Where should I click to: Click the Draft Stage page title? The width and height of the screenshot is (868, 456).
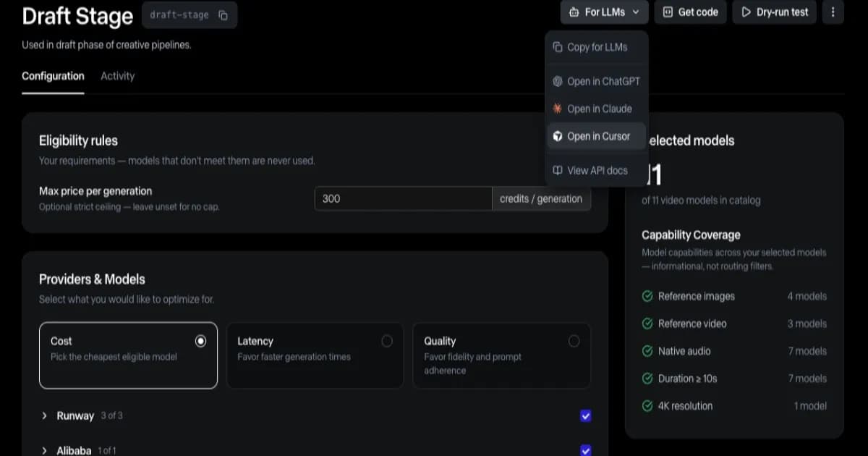point(77,16)
